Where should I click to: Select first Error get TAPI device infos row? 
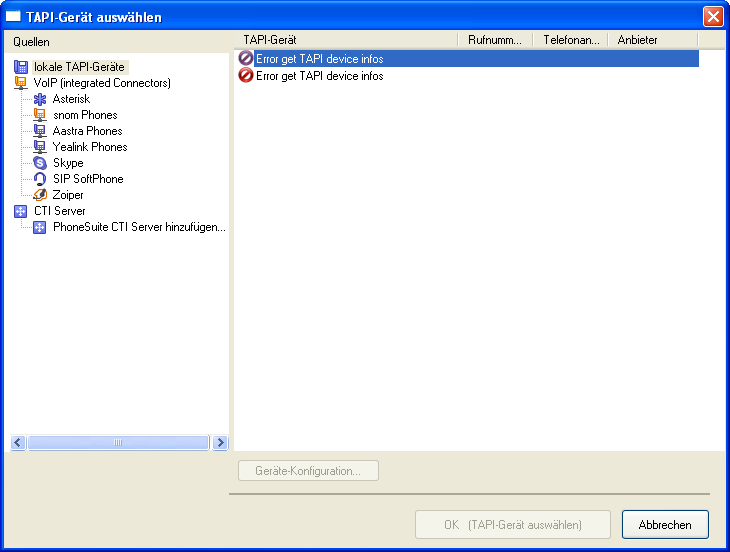point(319,59)
